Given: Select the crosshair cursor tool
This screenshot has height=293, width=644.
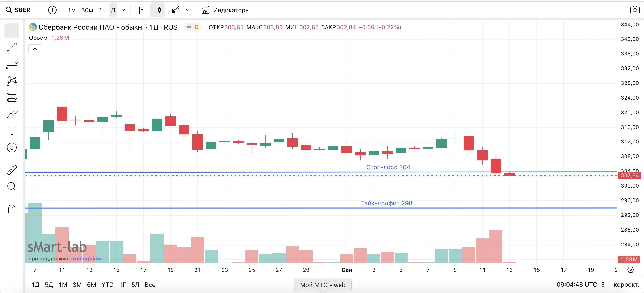Looking at the screenshot, I should click(12, 31).
